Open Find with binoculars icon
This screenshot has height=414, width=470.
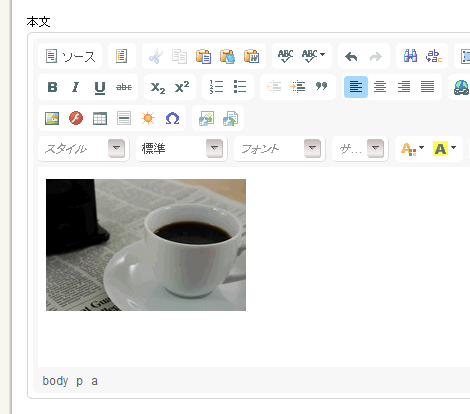pyautogui.click(x=410, y=56)
